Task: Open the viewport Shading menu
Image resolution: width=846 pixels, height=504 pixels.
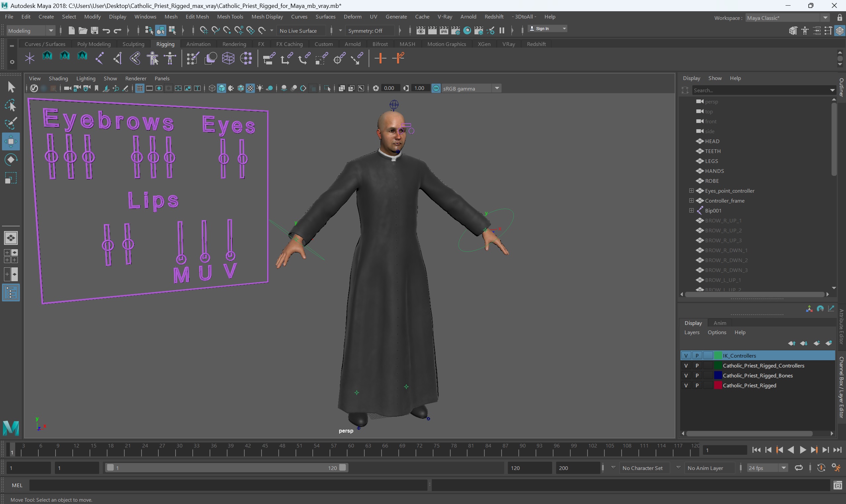Action: (58, 78)
